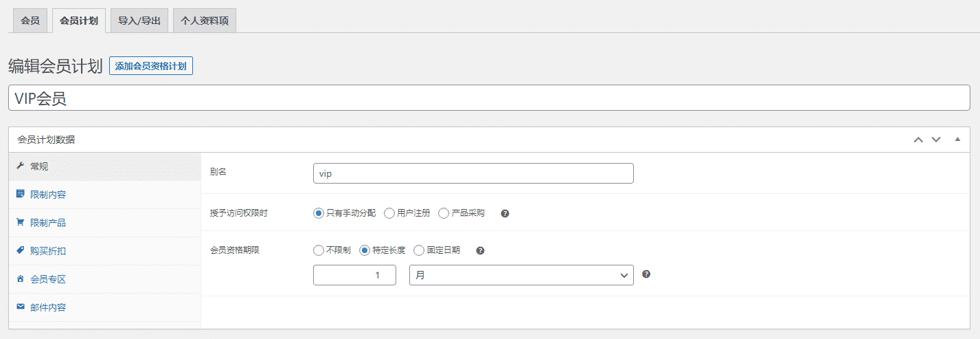The height and width of the screenshot is (339, 980).
Task: Click the membership length number field
Action: [354, 275]
